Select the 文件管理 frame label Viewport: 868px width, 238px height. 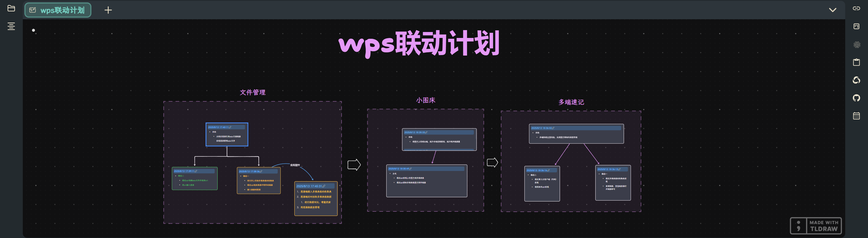tap(252, 92)
